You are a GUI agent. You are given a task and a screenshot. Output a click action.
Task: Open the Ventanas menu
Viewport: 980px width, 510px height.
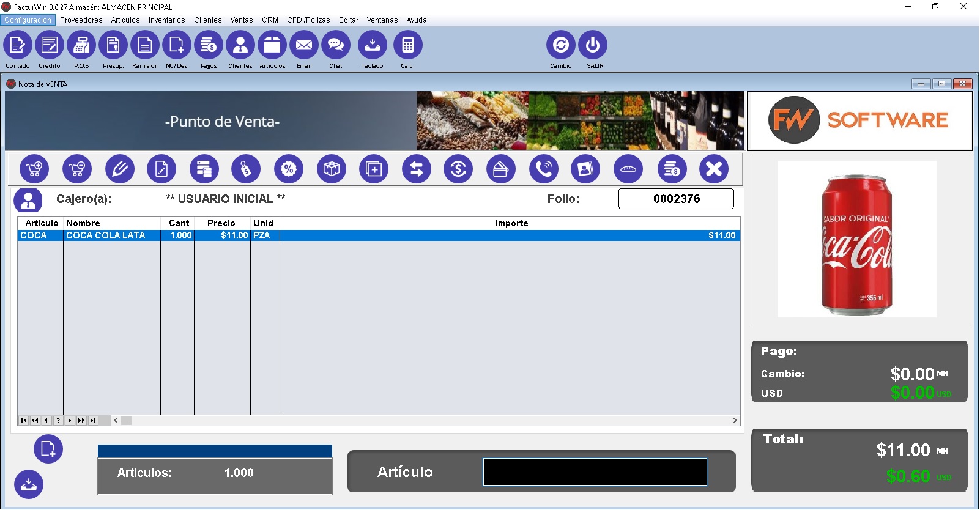382,20
